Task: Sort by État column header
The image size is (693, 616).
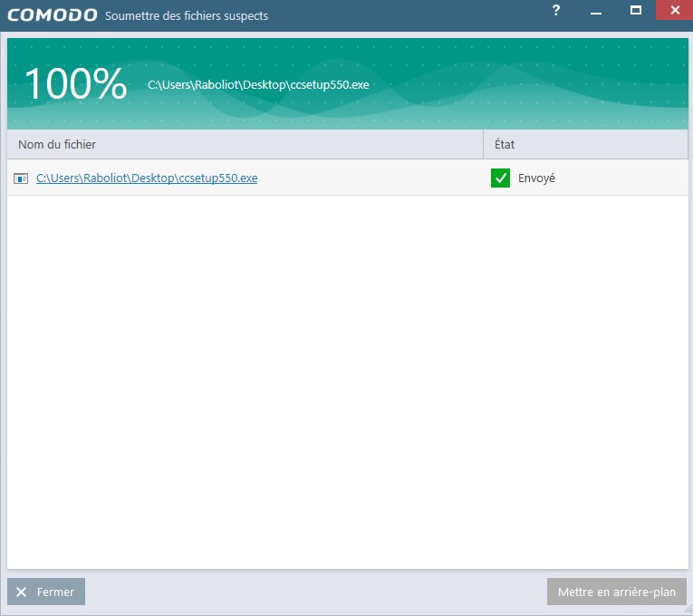Action: coord(585,144)
